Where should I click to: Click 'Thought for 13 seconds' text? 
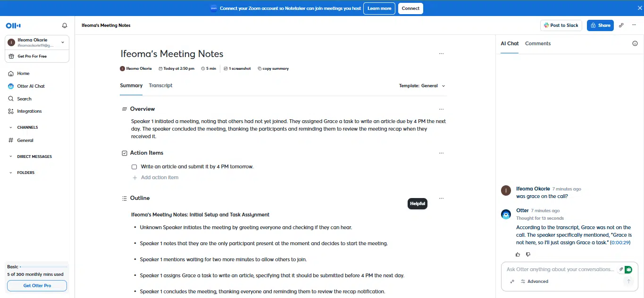[x=540, y=218]
